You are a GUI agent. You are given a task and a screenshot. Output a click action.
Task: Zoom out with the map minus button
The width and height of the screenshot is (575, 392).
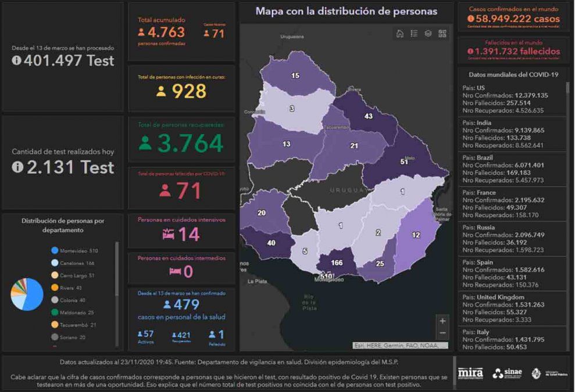[443, 333]
